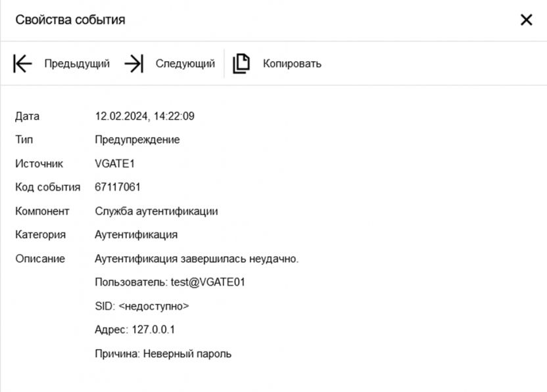The image size is (547, 392).
Task: Click the next event arrow icon
Action: pos(133,64)
